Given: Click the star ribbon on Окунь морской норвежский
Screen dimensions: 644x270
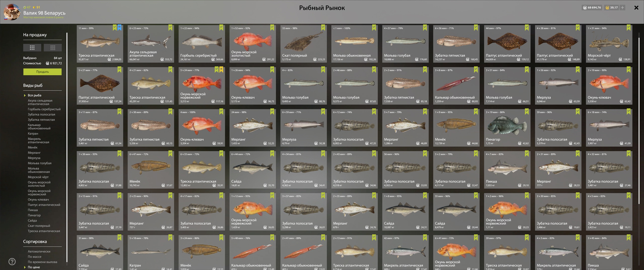Looking at the screenshot, I should coord(221,70).
